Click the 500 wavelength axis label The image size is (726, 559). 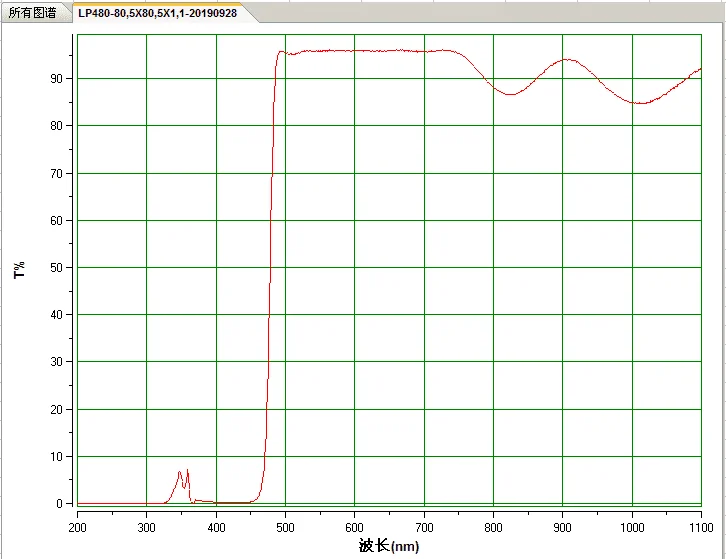[x=285, y=528]
